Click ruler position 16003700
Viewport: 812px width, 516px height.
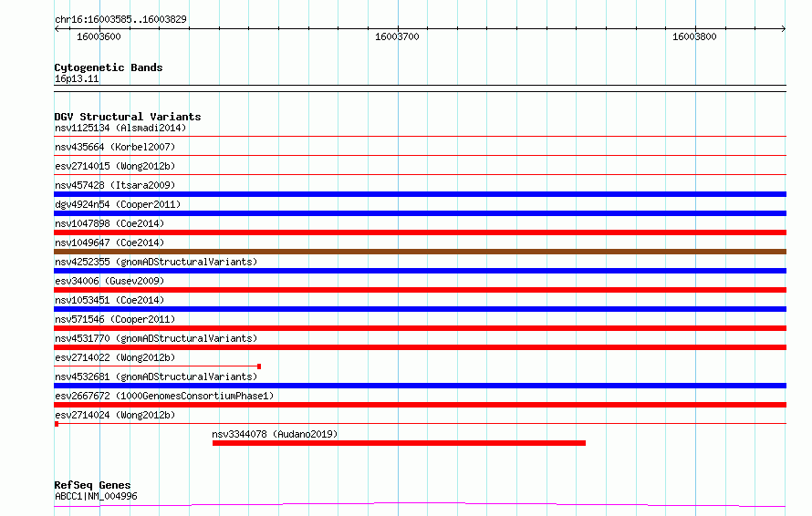click(397, 36)
